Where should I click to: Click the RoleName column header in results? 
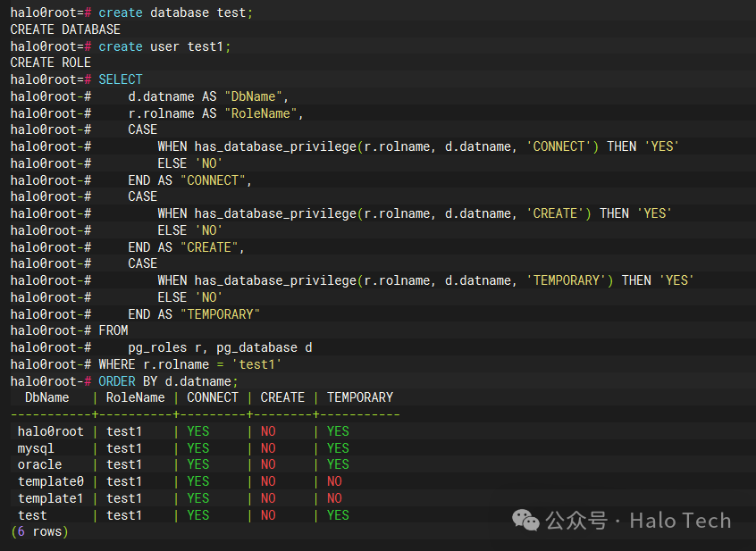point(135,397)
